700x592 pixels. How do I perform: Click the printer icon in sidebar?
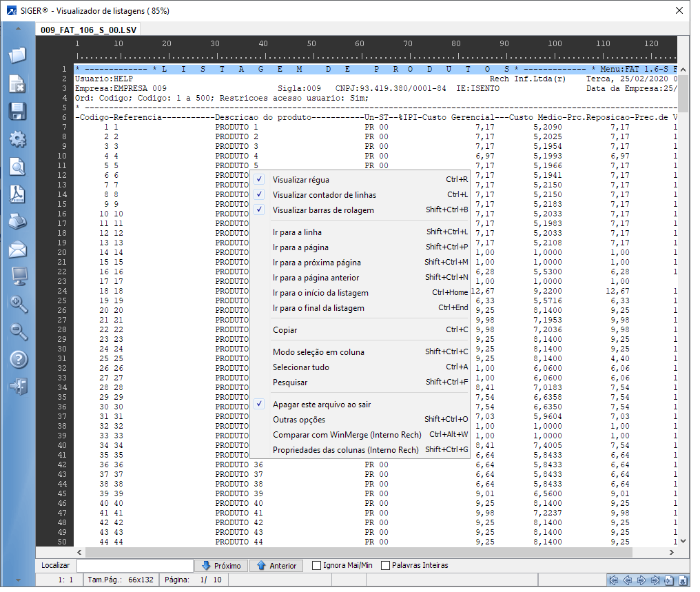coord(17,222)
